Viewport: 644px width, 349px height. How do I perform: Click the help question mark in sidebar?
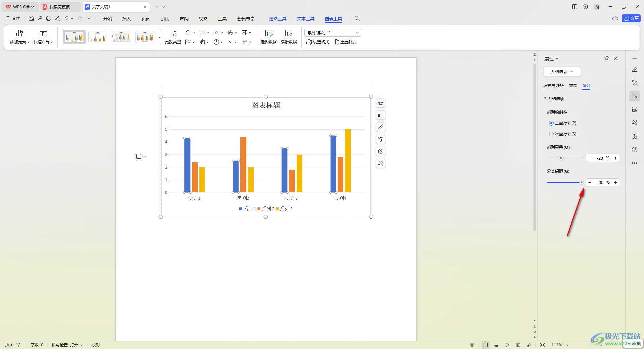(635, 150)
